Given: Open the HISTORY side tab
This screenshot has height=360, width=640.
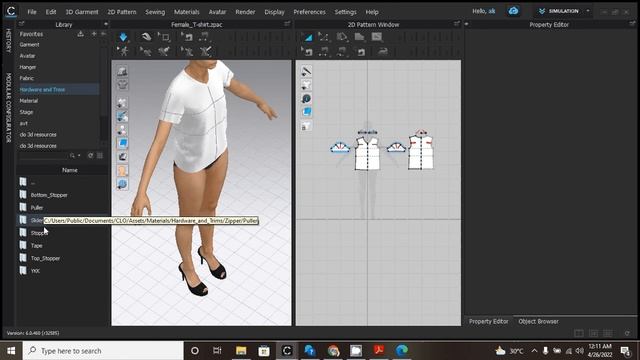Looking at the screenshot, I should pyautogui.click(x=8, y=40).
